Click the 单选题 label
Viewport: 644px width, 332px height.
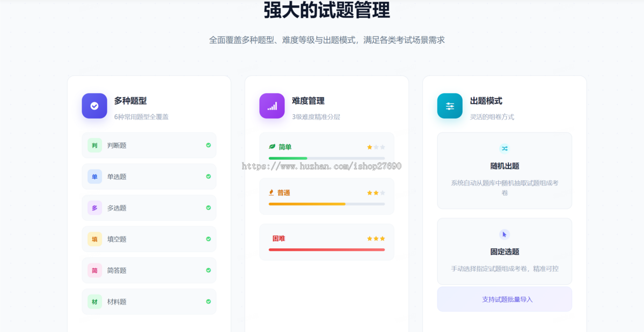[117, 176]
